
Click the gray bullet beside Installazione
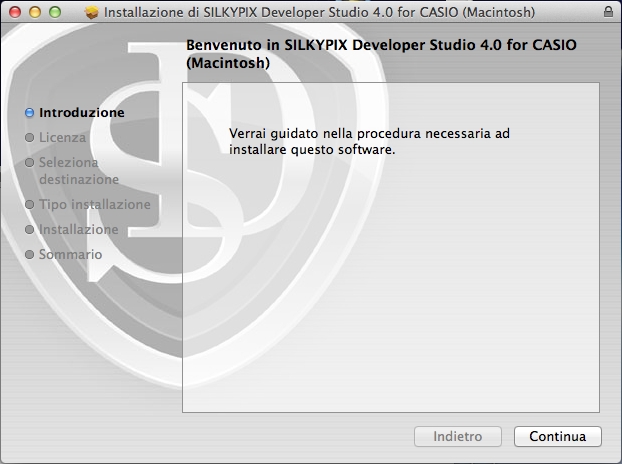coord(30,230)
